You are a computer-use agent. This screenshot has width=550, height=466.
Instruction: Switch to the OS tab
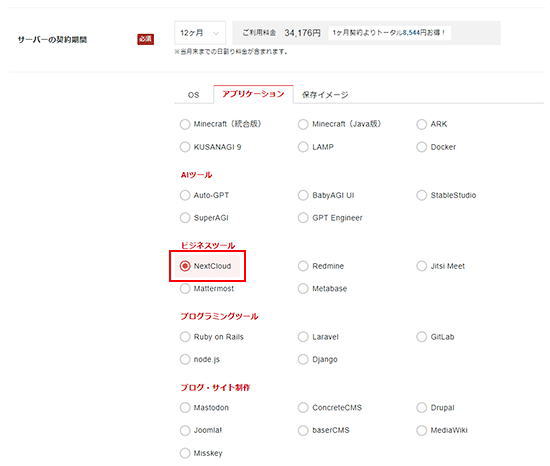click(x=193, y=95)
